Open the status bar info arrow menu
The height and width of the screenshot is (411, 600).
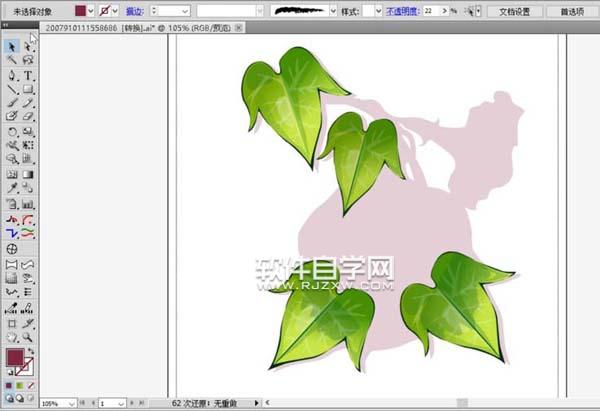[256, 403]
